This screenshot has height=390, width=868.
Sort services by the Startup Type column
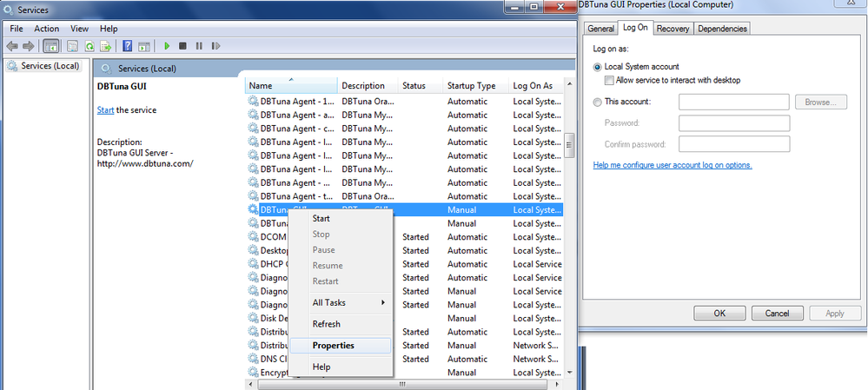(x=472, y=86)
